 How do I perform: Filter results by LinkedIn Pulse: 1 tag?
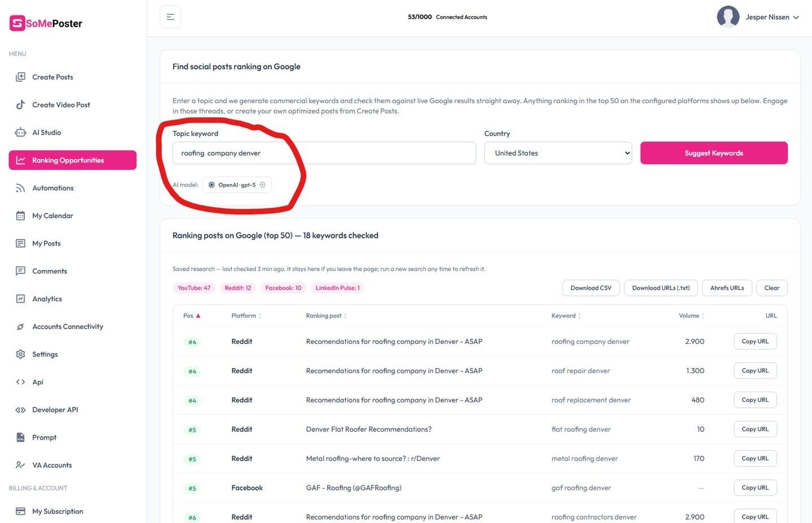pyautogui.click(x=337, y=288)
